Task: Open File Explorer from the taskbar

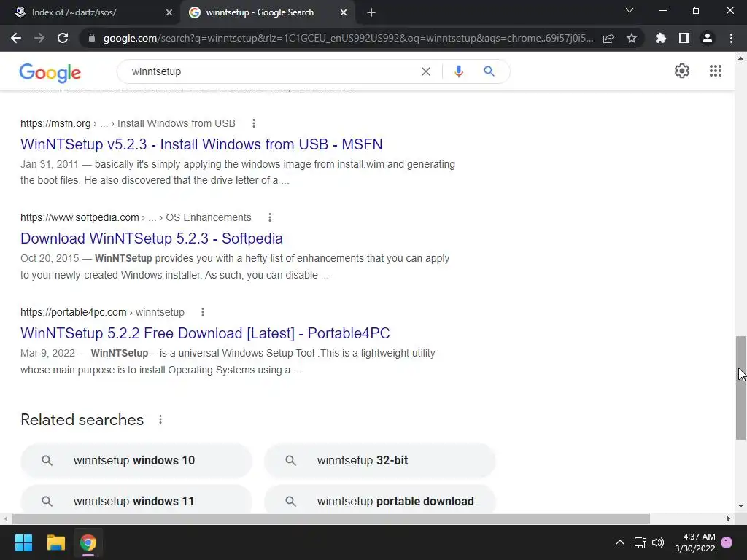Action: pyautogui.click(x=55, y=542)
